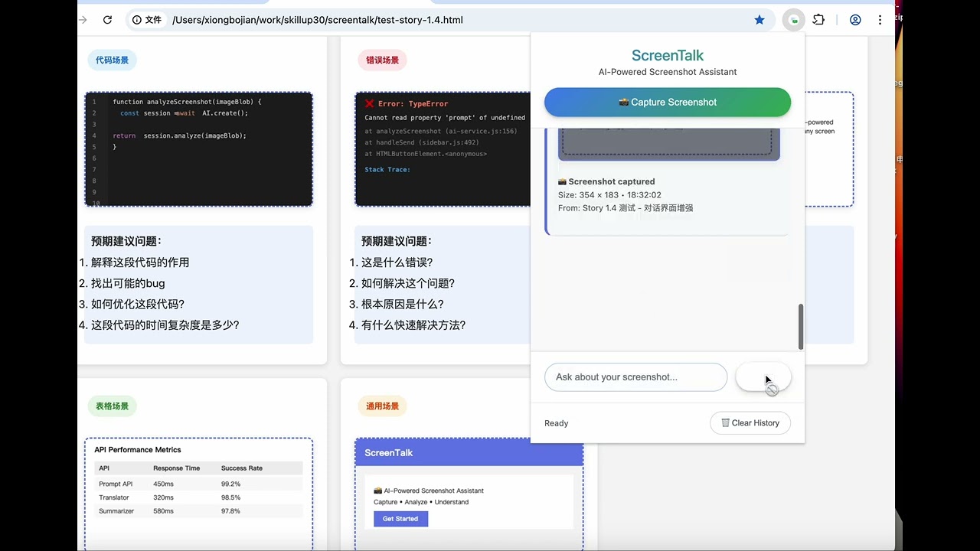Click the text 这段代码的时间复杂度是多少?
The height and width of the screenshot is (551, 980).
(x=165, y=324)
